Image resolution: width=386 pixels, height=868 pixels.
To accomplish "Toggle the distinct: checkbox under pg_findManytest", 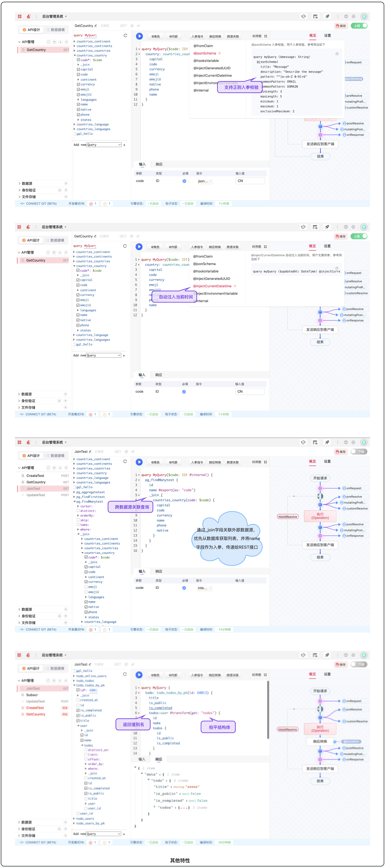I will click(x=78, y=511).
